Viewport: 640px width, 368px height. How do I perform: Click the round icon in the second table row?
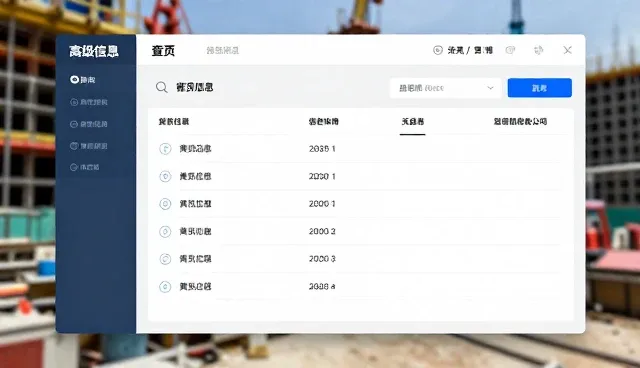coord(165,176)
